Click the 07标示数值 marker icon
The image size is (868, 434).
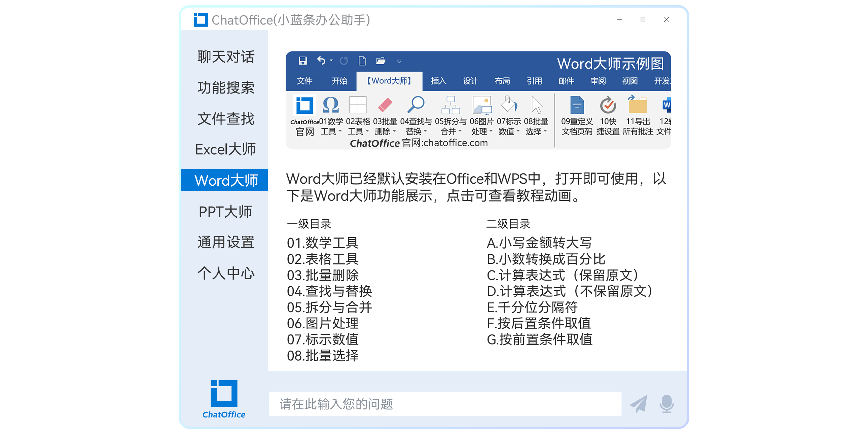509,105
